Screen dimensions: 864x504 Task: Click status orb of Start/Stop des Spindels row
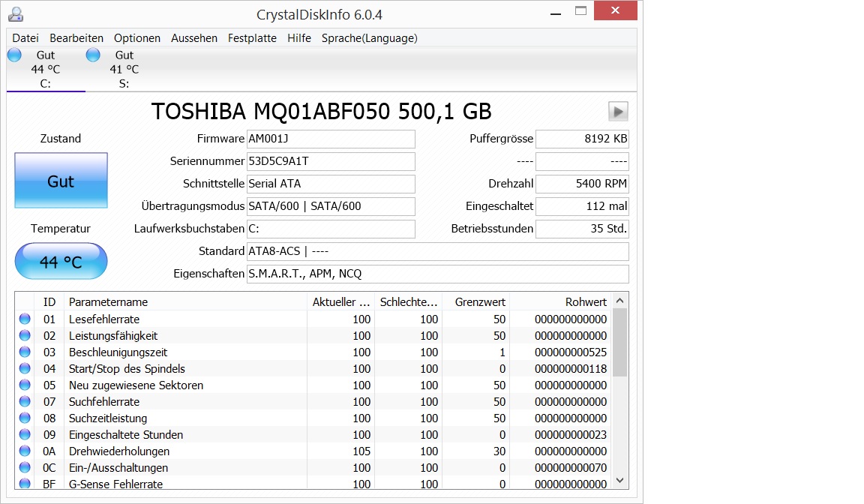(x=25, y=368)
